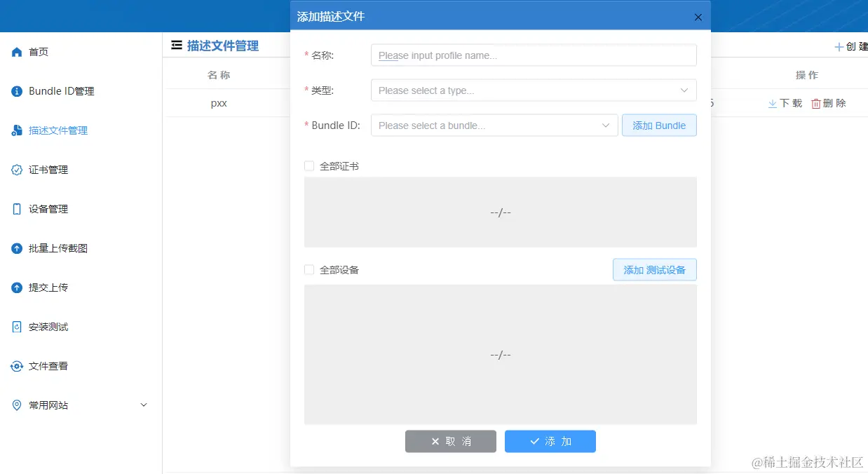Enable the 全部设备 checkbox
The image size is (868, 474).
click(308, 269)
